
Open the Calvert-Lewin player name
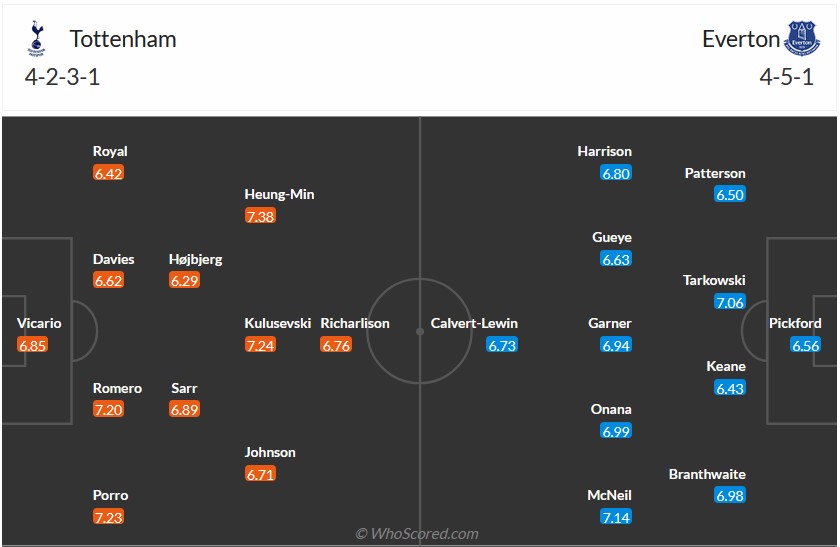(x=474, y=323)
